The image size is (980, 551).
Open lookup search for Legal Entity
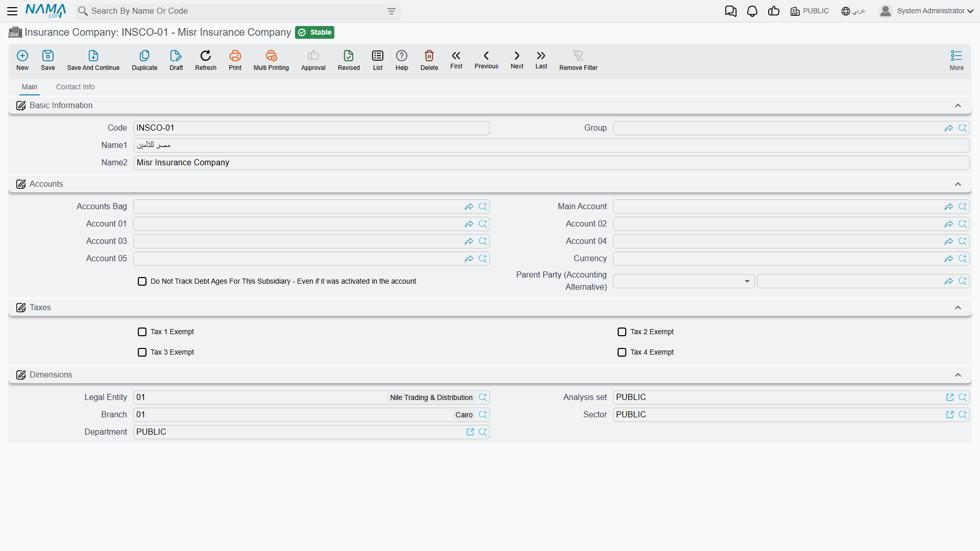(483, 397)
